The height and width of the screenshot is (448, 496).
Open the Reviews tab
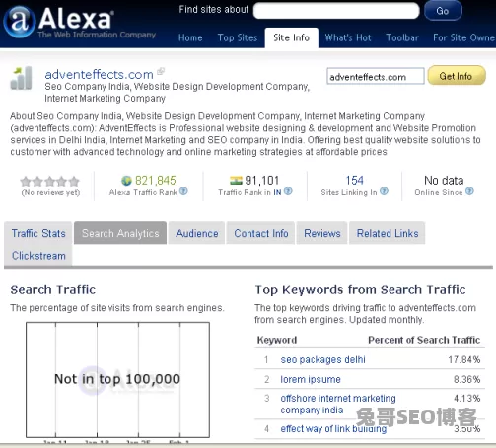coord(322,233)
